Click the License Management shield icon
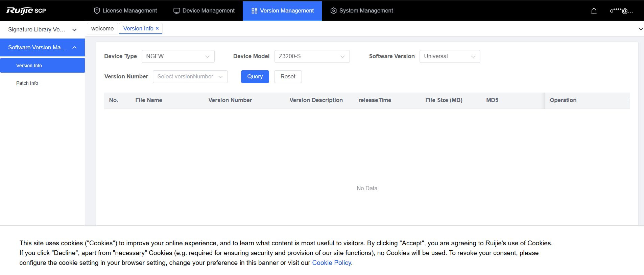This screenshot has height=275, width=644. pos(97,11)
